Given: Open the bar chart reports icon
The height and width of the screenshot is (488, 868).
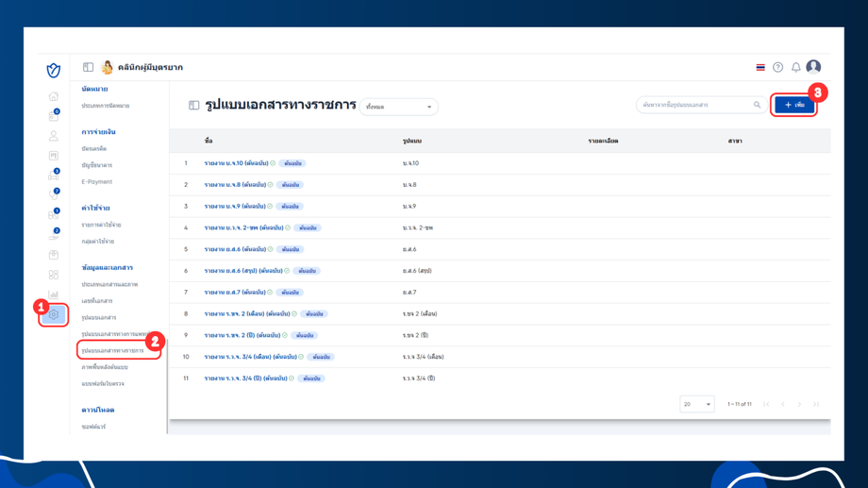Looking at the screenshot, I should click(53, 294).
